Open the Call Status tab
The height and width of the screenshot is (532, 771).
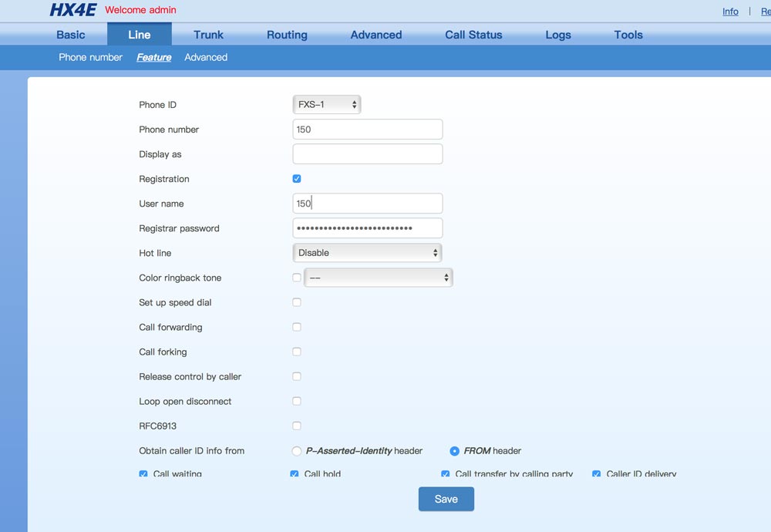473,35
